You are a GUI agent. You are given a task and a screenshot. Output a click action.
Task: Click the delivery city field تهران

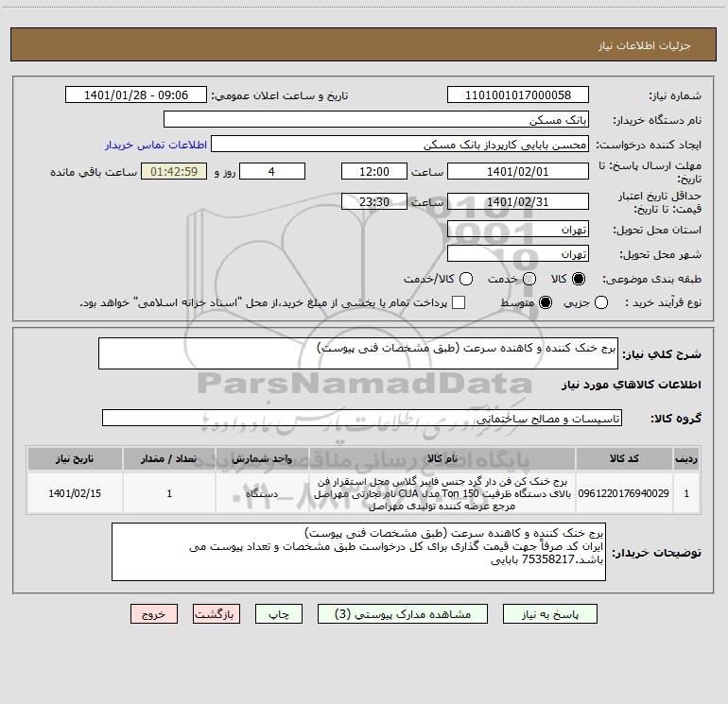518,253
